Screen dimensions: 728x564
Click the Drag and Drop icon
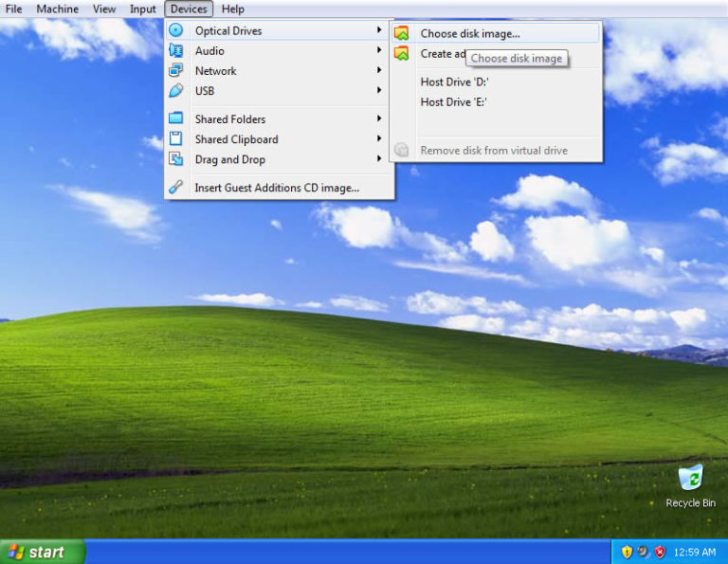pos(175,158)
